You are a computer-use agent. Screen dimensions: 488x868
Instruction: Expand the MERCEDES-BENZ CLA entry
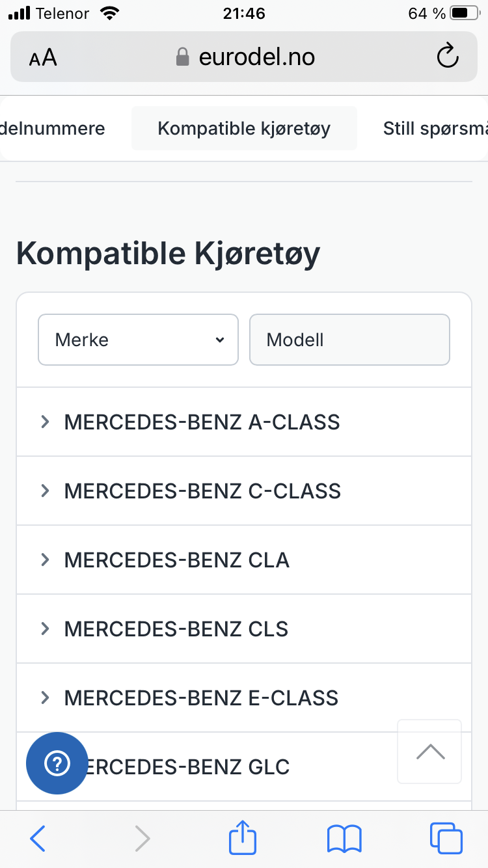(177, 560)
